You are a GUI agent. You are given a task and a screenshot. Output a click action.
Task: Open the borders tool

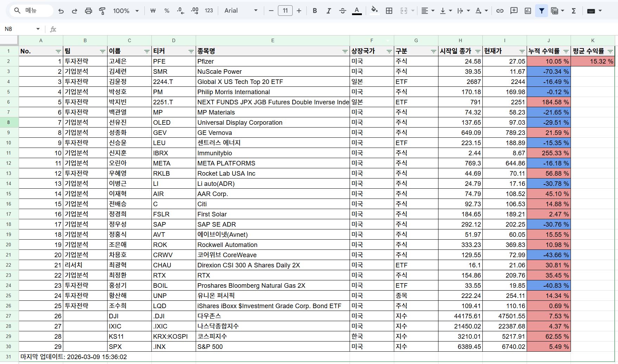tap(389, 11)
